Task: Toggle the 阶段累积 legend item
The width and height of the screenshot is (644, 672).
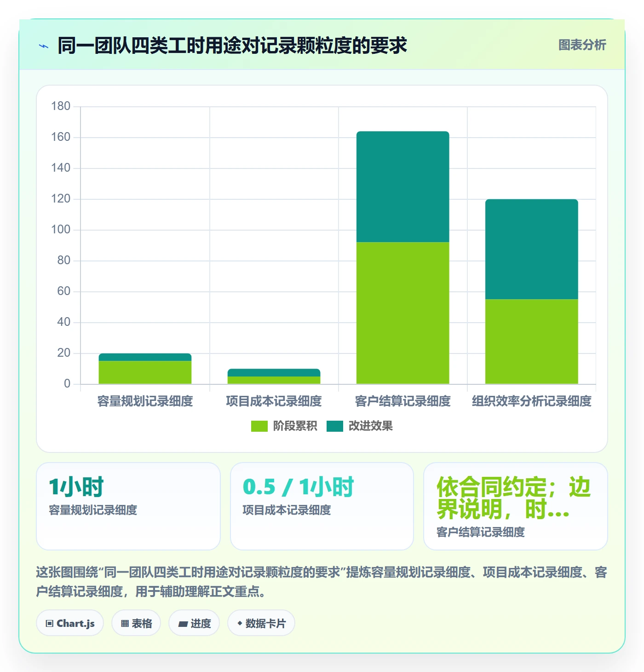Action: click(x=284, y=426)
